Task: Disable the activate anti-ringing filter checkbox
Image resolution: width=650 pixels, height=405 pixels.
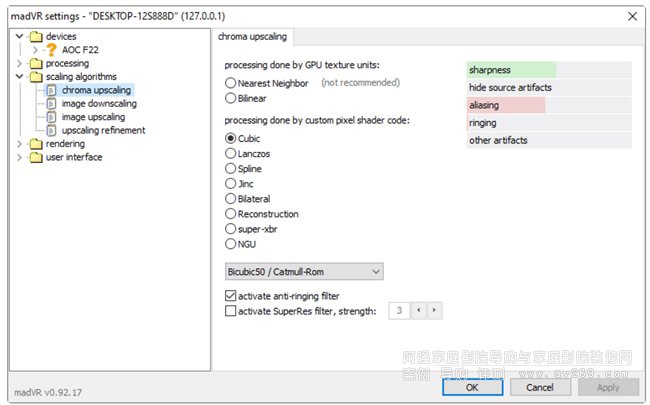Action: pyautogui.click(x=231, y=296)
